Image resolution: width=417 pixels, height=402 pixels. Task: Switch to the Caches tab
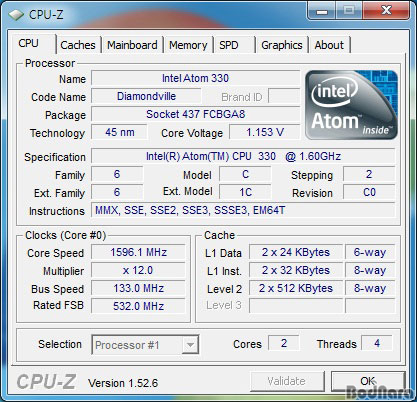(x=78, y=45)
